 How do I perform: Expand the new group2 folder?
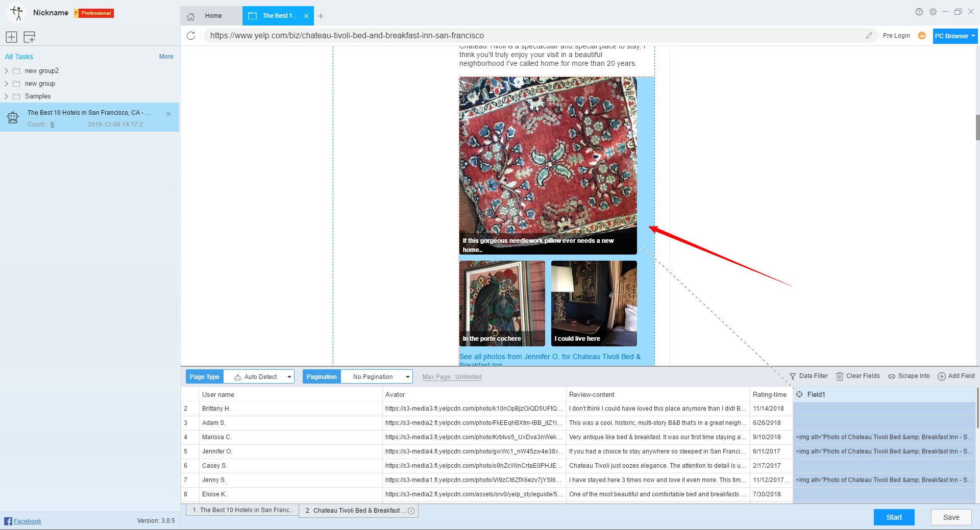pos(6,71)
